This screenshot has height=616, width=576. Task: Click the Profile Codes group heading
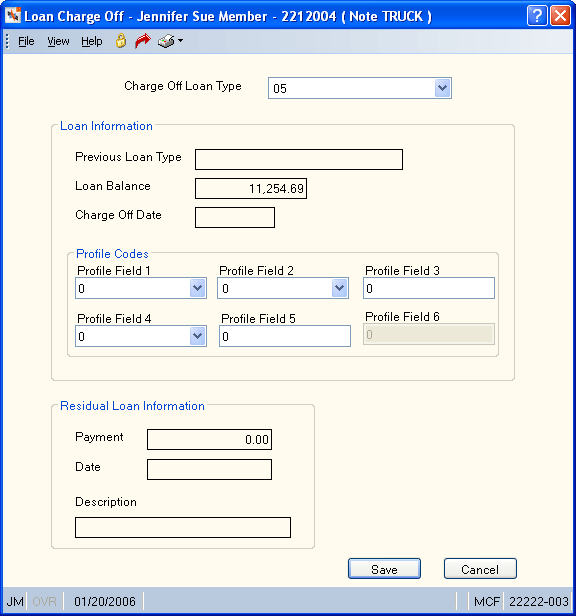pyautogui.click(x=112, y=253)
